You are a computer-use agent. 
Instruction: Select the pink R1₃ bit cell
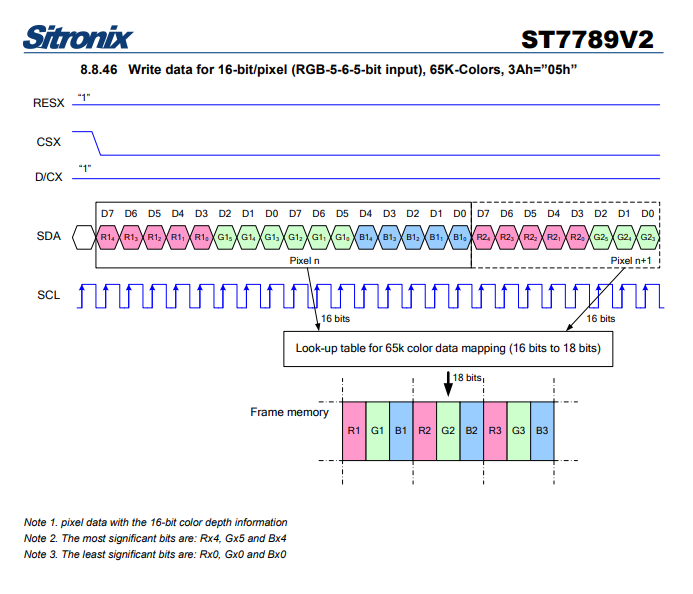131,237
